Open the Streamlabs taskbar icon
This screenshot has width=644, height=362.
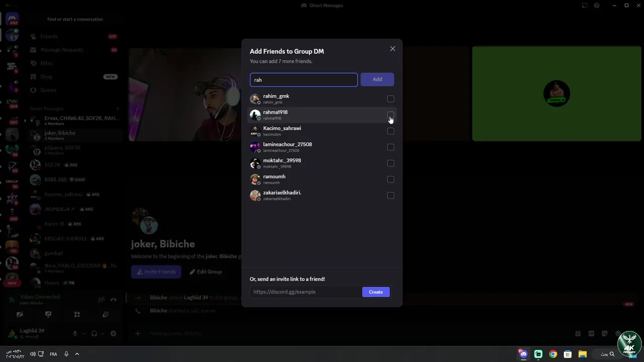(538, 354)
